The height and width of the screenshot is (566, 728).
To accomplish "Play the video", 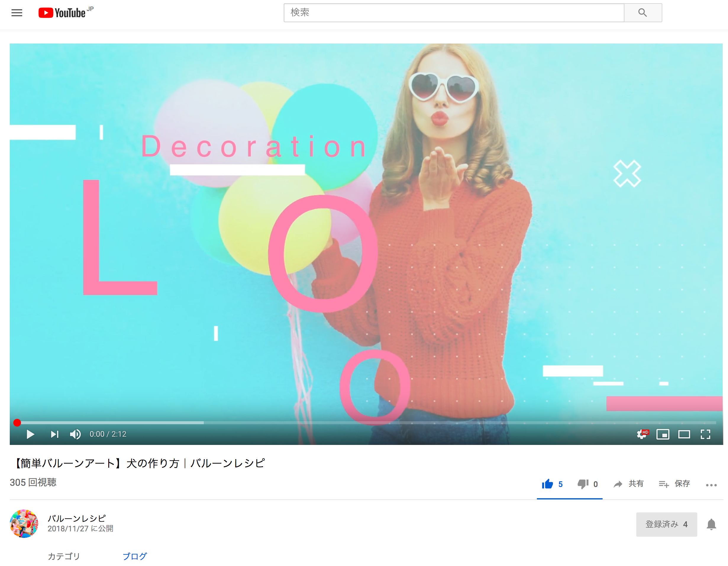I will pyautogui.click(x=30, y=434).
